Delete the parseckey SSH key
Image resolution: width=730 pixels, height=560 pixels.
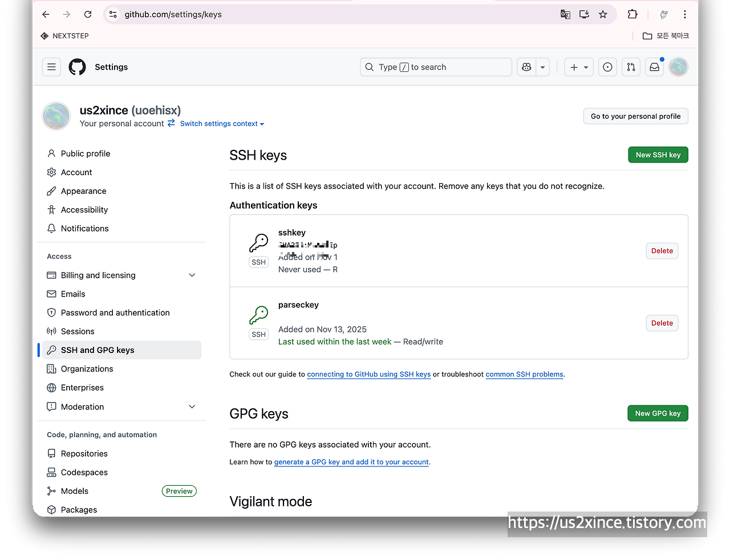(662, 323)
